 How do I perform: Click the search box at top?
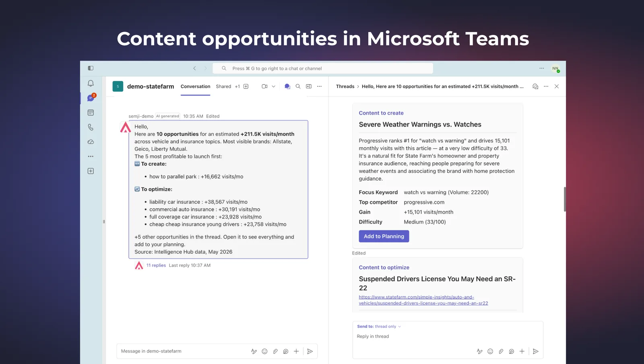coord(323,68)
